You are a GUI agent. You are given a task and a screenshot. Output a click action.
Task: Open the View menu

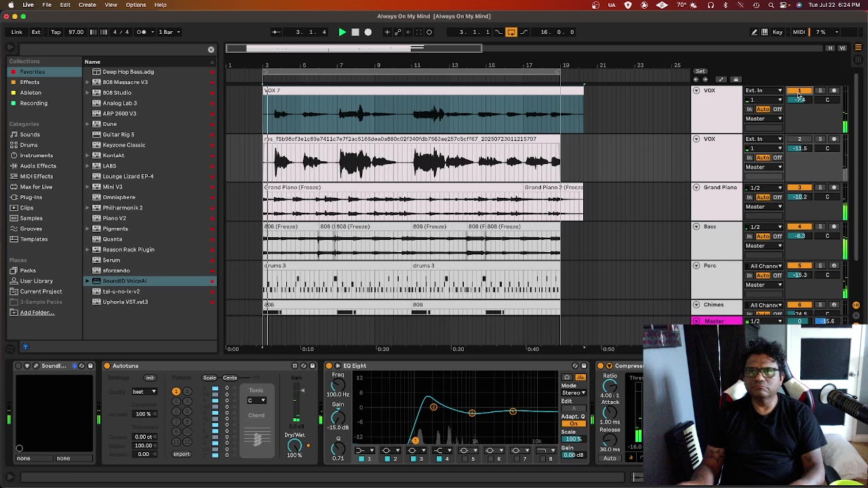tap(111, 5)
